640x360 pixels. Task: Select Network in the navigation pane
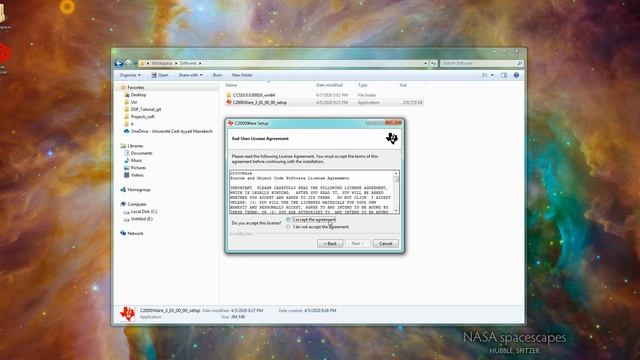135,233
